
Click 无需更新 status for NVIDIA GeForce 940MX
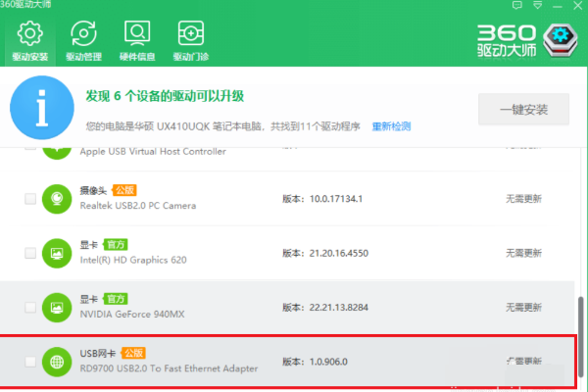523,308
